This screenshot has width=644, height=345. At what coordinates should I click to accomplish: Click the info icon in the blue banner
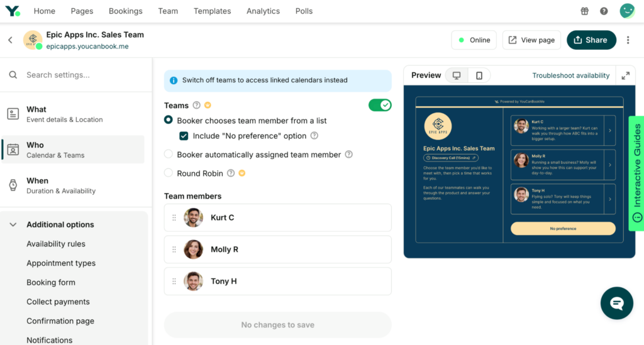[x=174, y=80]
